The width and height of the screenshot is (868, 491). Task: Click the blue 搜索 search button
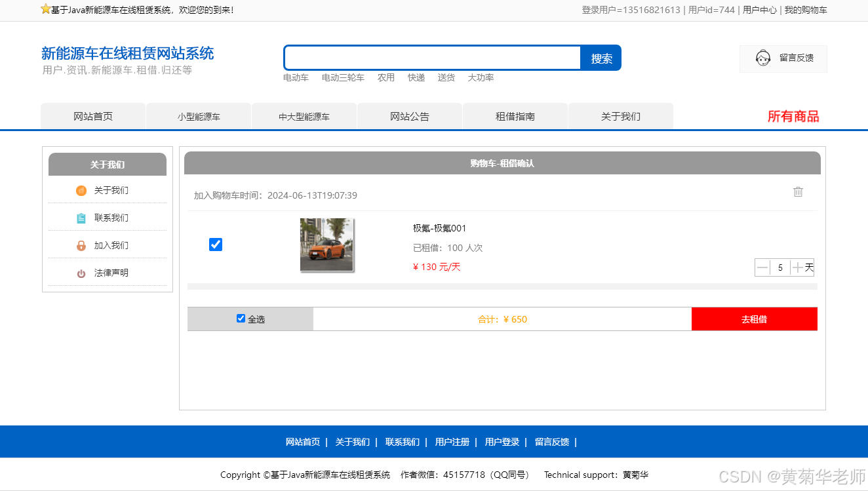tap(600, 58)
